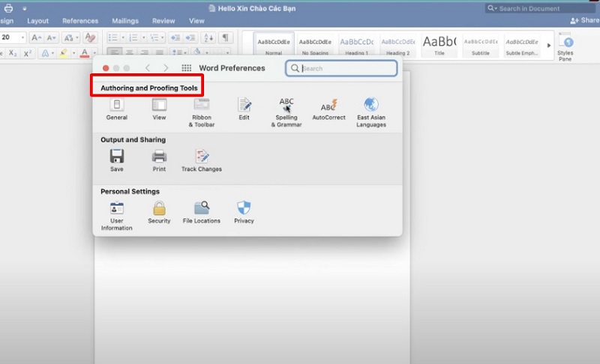600x364 pixels.
Task: Apply Subtitle style
Action: pos(481,45)
